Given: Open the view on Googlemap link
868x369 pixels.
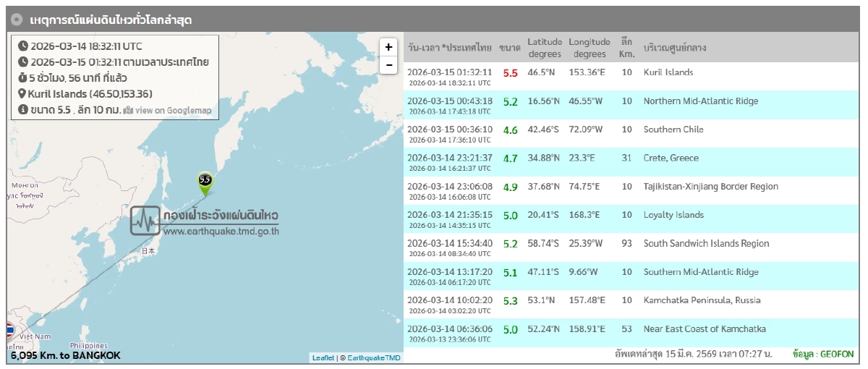Looking at the screenshot, I should 173,111.
